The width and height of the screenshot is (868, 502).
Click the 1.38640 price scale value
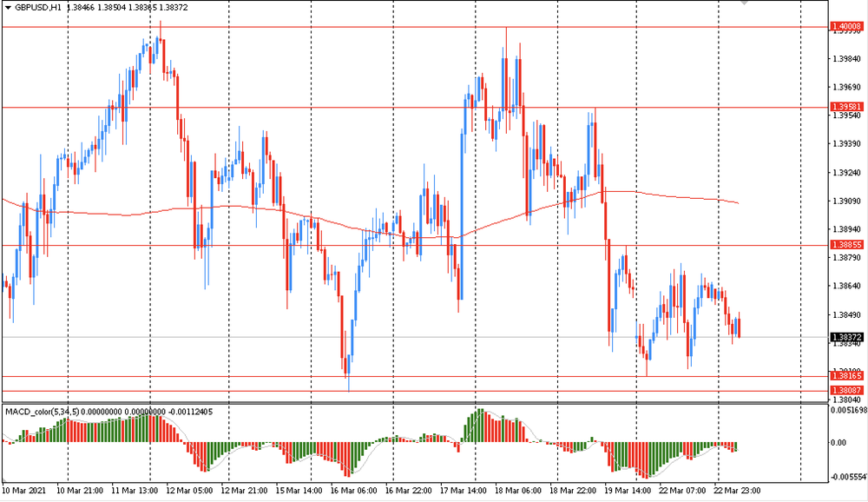[847, 286]
